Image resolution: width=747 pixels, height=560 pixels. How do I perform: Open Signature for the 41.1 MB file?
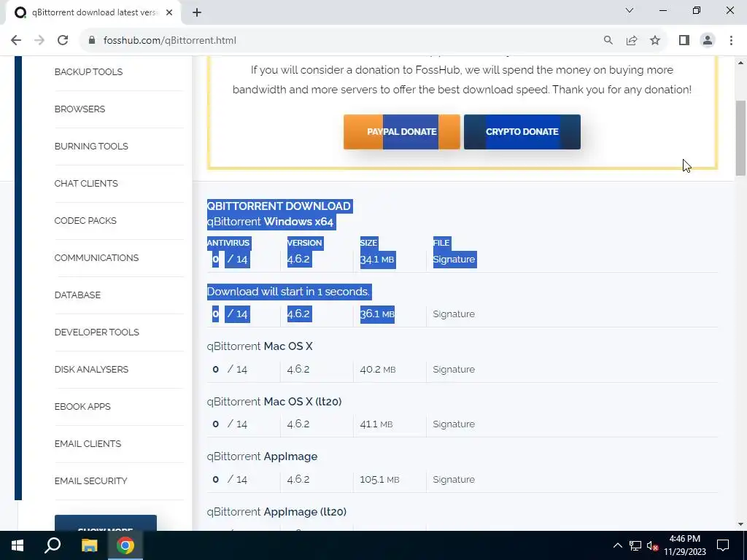454,424
